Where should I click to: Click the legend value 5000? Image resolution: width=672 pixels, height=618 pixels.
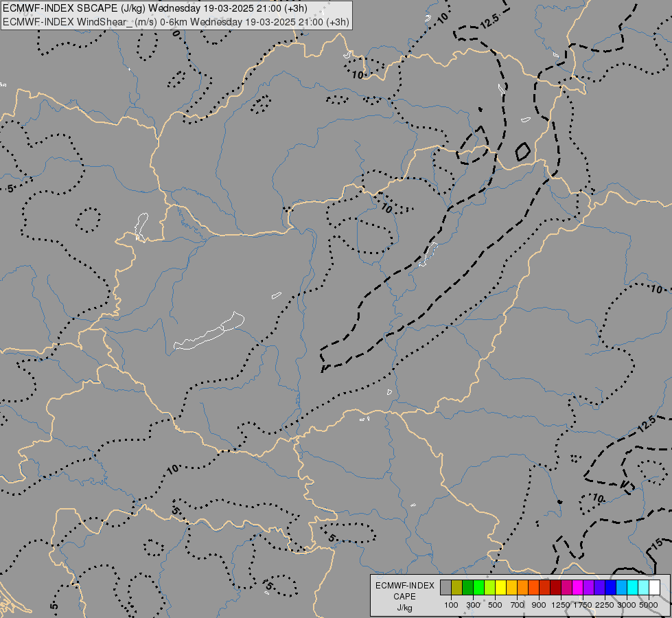tap(649, 605)
